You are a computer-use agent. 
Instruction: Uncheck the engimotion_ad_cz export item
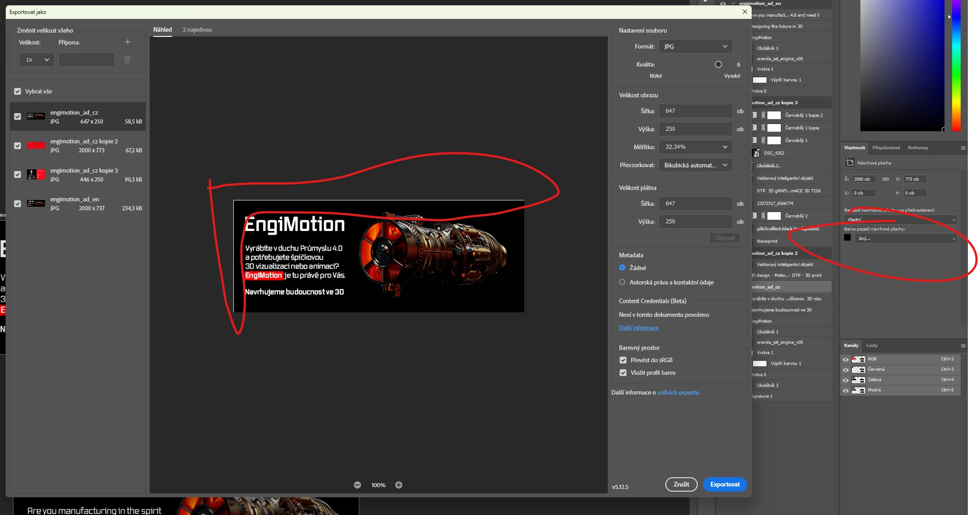click(x=18, y=116)
